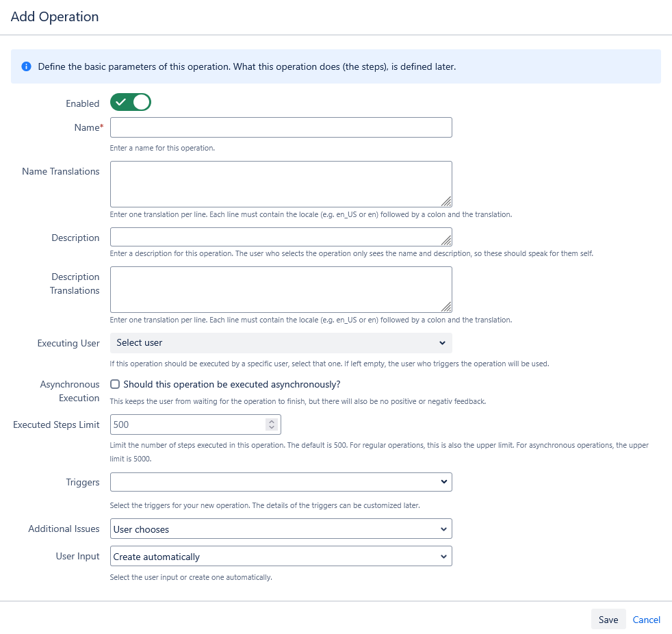672x634 pixels.
Task: Select the Description Translations text area
Action: (281, 289)
